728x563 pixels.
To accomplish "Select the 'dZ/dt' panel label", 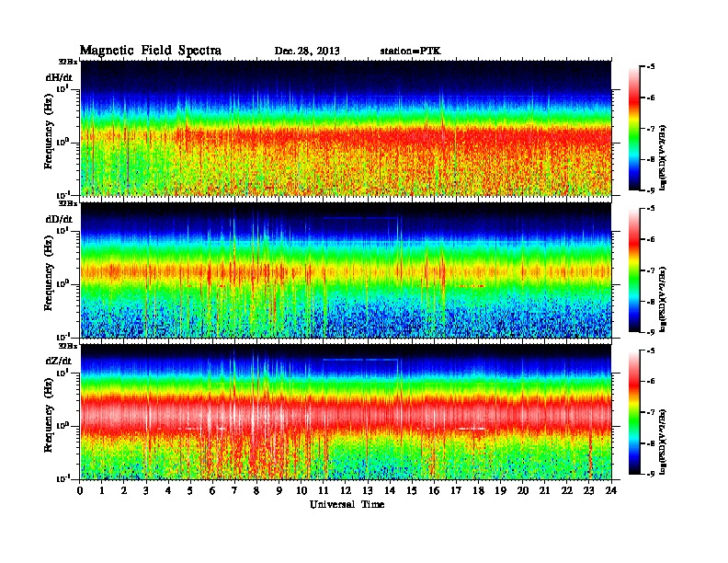I will click(x=59, y=361).
